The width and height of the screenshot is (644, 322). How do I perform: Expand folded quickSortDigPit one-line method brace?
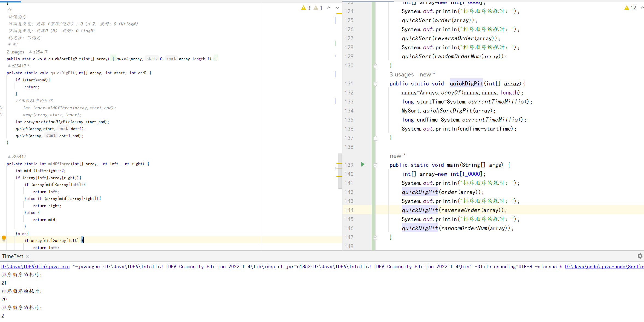point(113,59)
